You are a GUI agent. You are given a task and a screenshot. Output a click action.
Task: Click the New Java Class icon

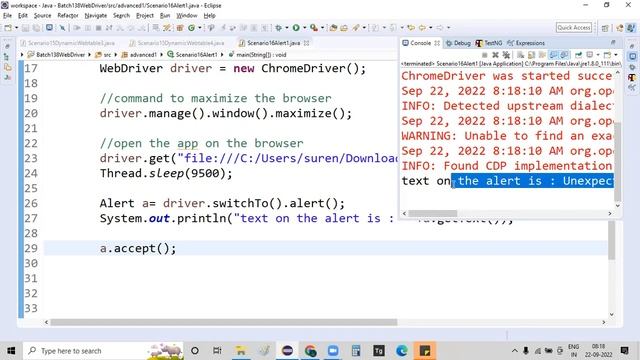tap(191, 28)
